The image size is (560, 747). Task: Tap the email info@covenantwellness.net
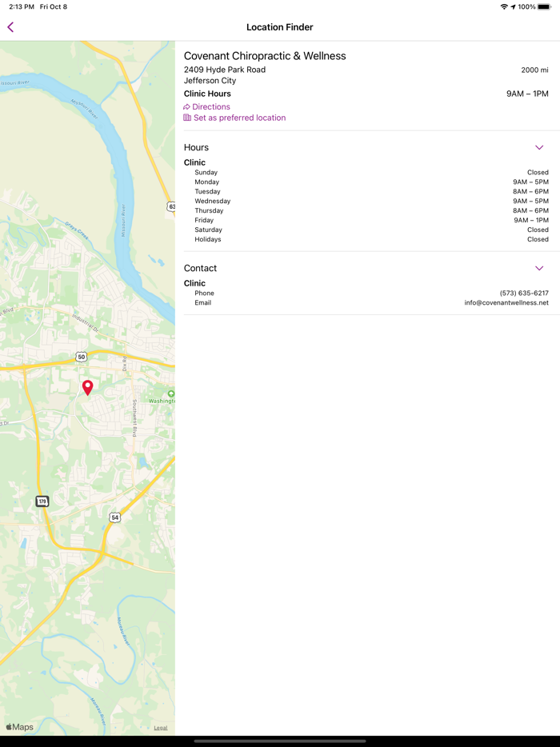tap(506, 302)
